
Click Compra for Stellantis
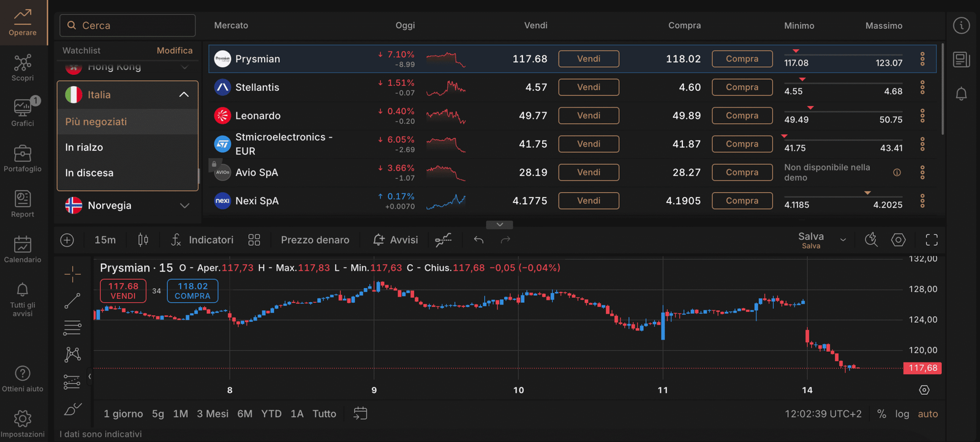[742, 87]
